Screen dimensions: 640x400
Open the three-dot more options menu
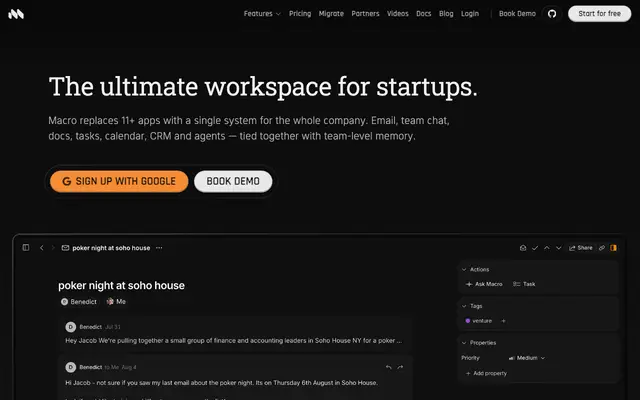tap(159, 248)
